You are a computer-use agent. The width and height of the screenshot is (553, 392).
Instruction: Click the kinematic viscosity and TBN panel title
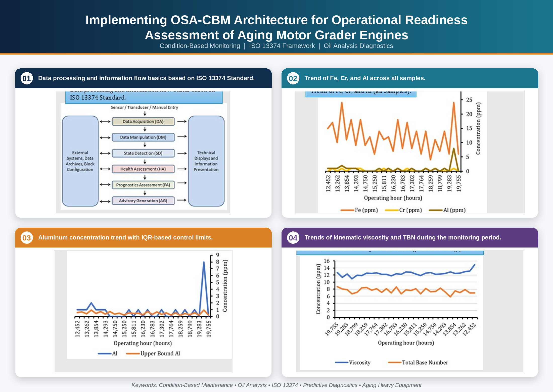pos(403,237)
